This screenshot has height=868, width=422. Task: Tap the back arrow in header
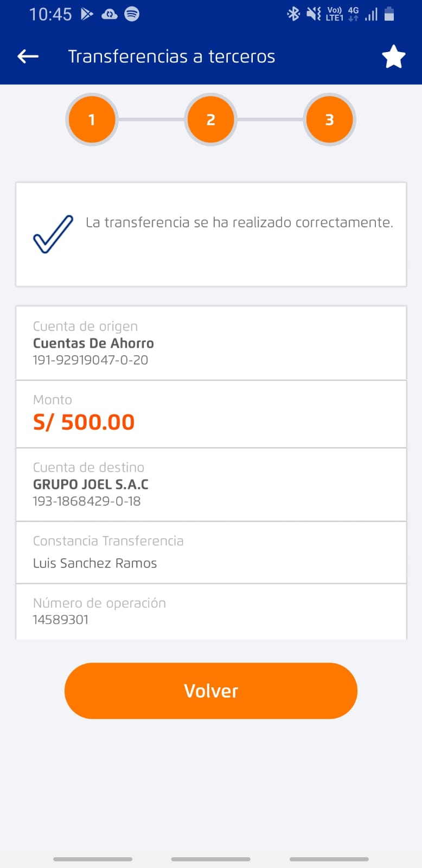[x=28, y=56]
